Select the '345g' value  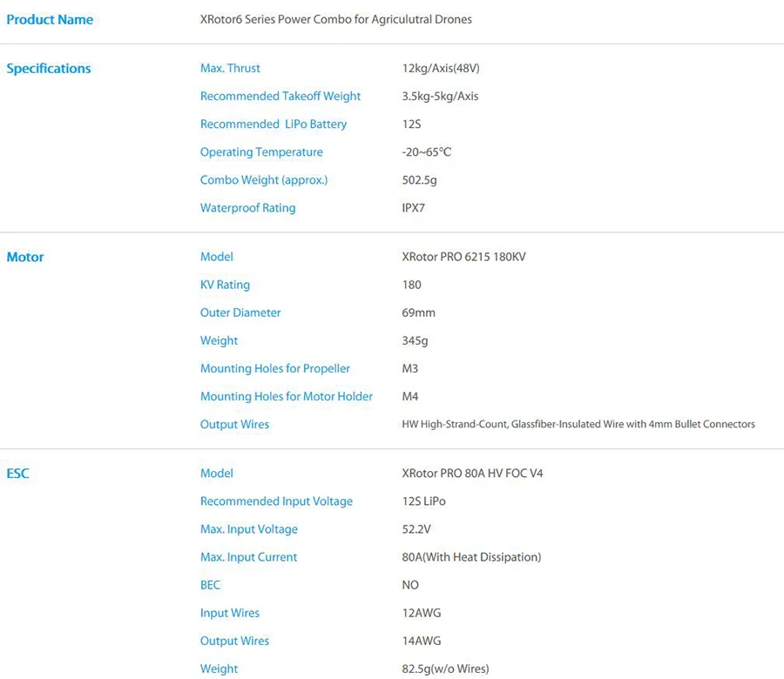coord(415,340)
